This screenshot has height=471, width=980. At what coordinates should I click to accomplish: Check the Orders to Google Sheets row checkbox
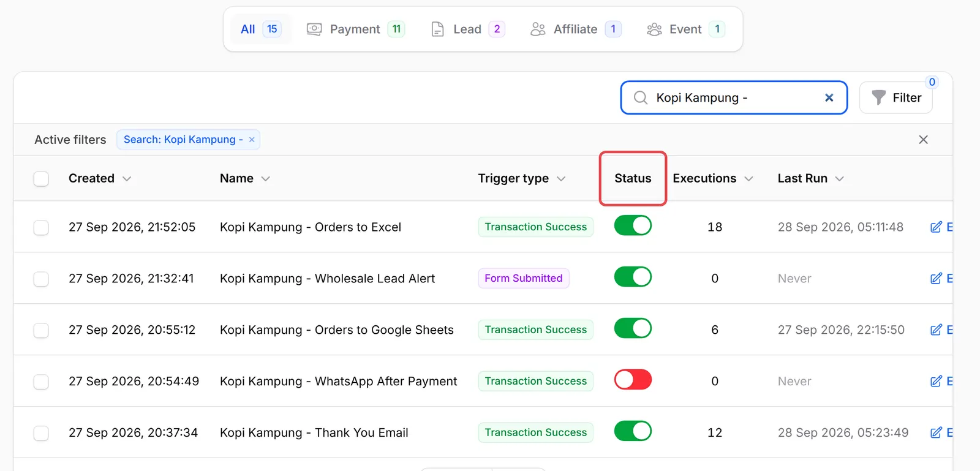[x=41, y=331]
